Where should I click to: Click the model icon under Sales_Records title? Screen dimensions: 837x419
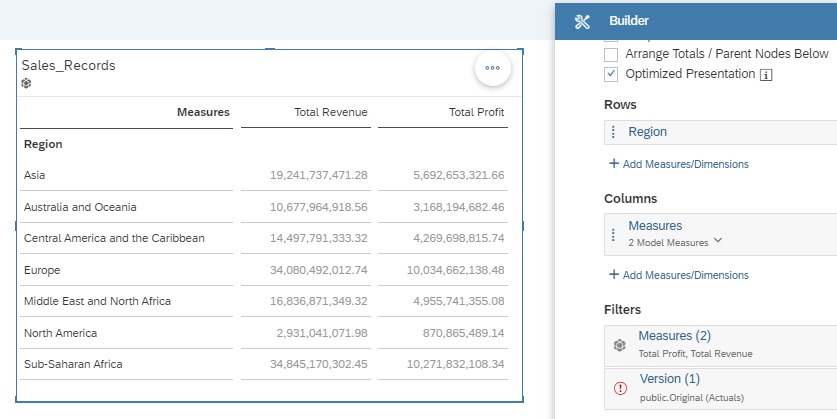click(26, 83)
